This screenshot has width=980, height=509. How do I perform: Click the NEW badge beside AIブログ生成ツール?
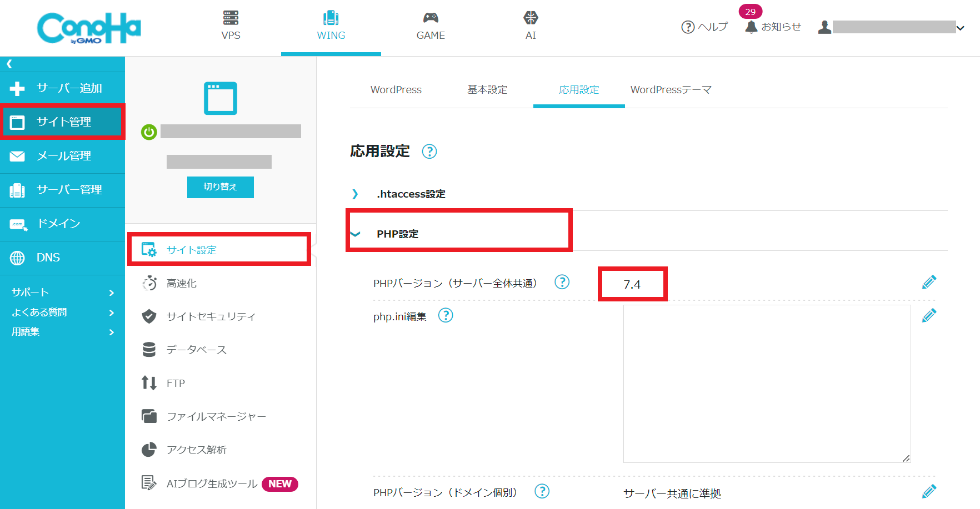pyautogui.click(x=280, y=484)
